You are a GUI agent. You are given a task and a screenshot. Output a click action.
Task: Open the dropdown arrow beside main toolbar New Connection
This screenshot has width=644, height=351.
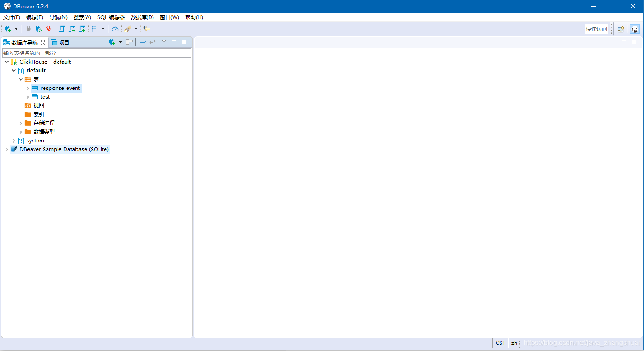[x=16, y=29]
